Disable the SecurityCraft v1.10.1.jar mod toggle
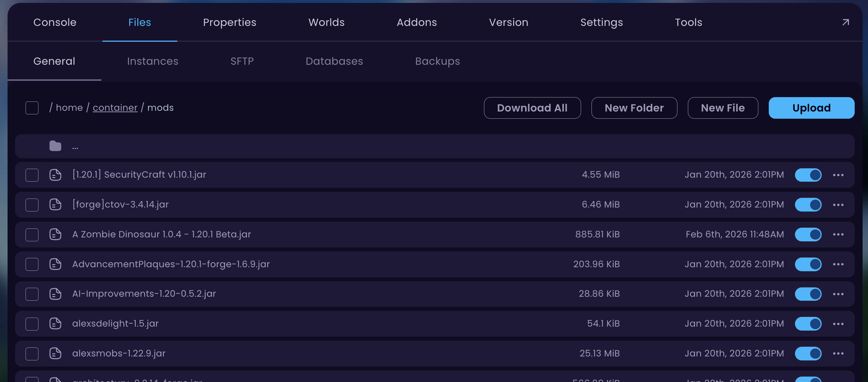Screen dimensions: 868x382 (808, 175)
